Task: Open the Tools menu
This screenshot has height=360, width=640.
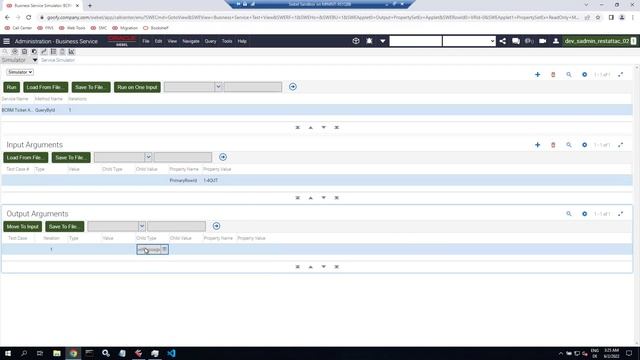Action: (x=227, y=41)
